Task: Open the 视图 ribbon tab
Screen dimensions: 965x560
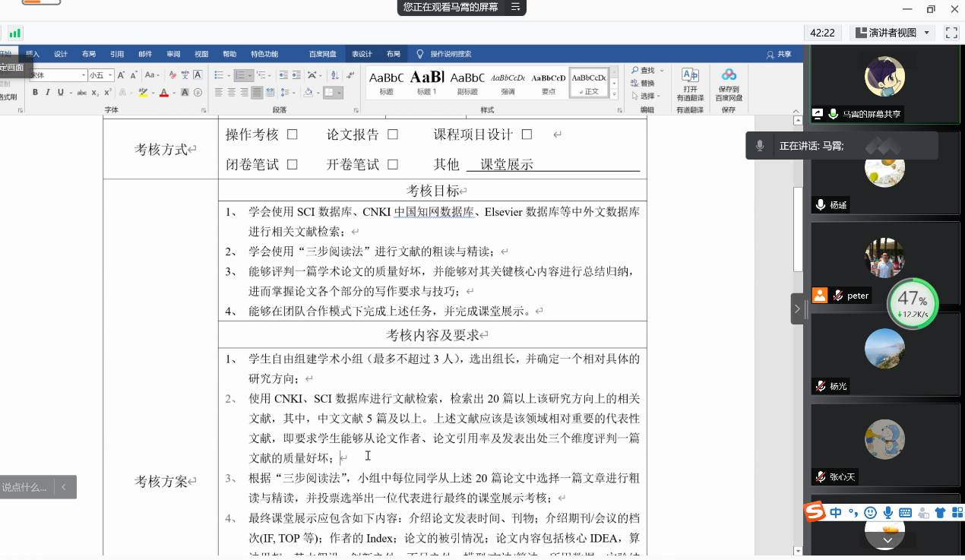Action: 201,54
